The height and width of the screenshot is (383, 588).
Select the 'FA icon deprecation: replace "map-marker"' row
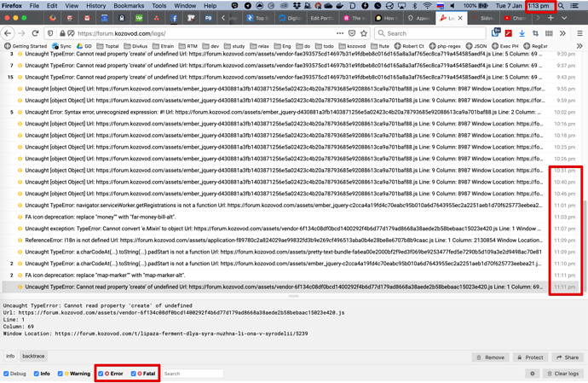tap(291, 276)
